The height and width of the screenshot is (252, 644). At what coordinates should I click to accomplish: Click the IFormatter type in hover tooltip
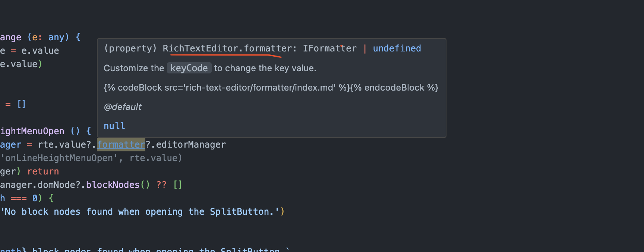click(329, 48)
